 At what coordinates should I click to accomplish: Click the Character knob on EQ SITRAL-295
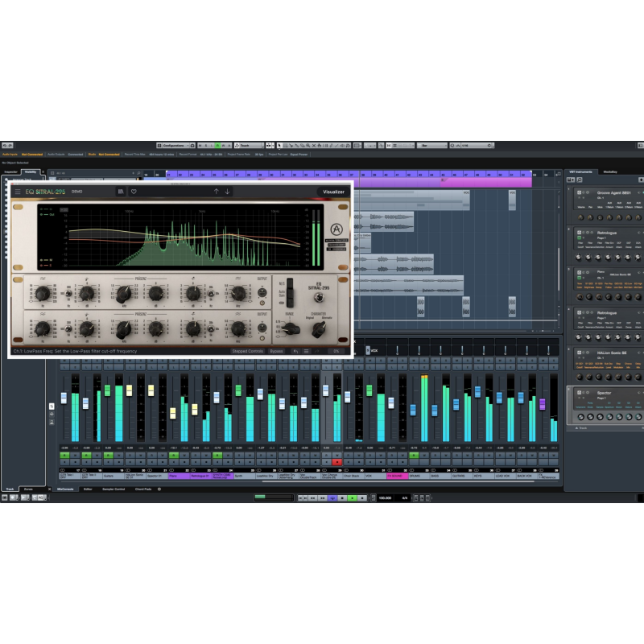pyautogui.click(x=318, y=329)
